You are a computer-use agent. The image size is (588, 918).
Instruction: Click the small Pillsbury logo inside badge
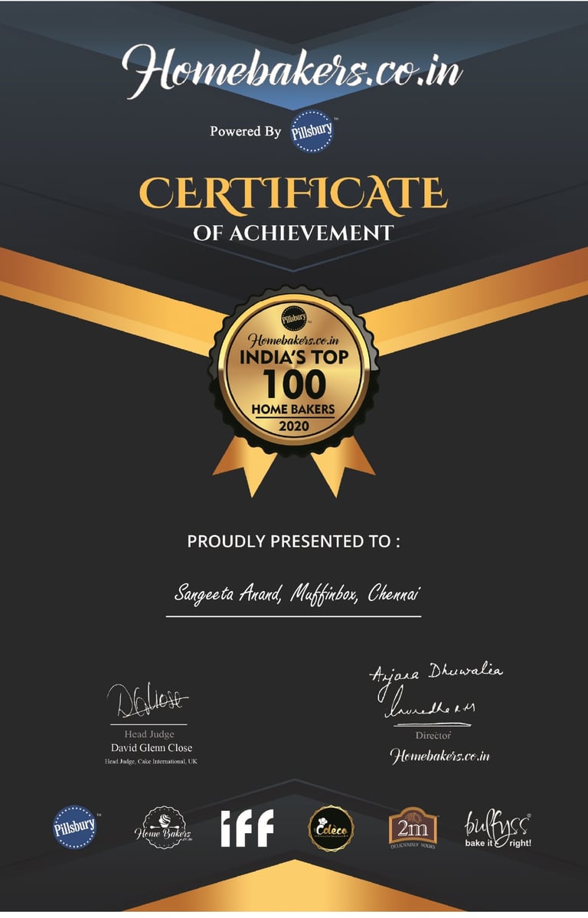click(x=294, y=319)
